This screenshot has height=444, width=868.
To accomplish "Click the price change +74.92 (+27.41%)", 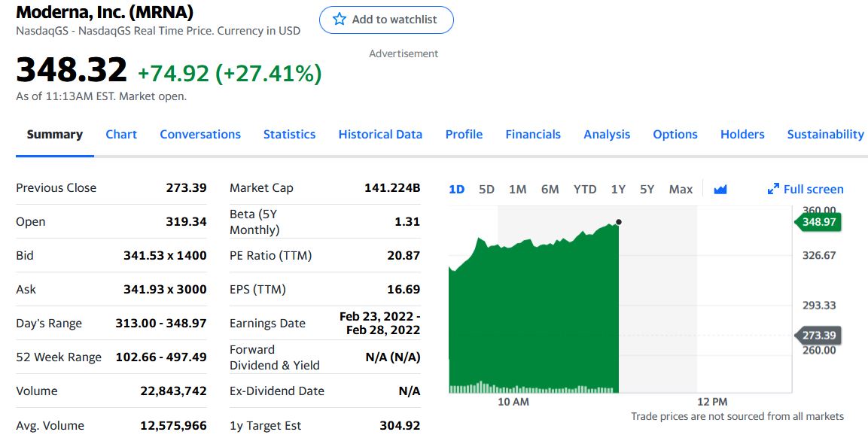I will tap(229, 73).
